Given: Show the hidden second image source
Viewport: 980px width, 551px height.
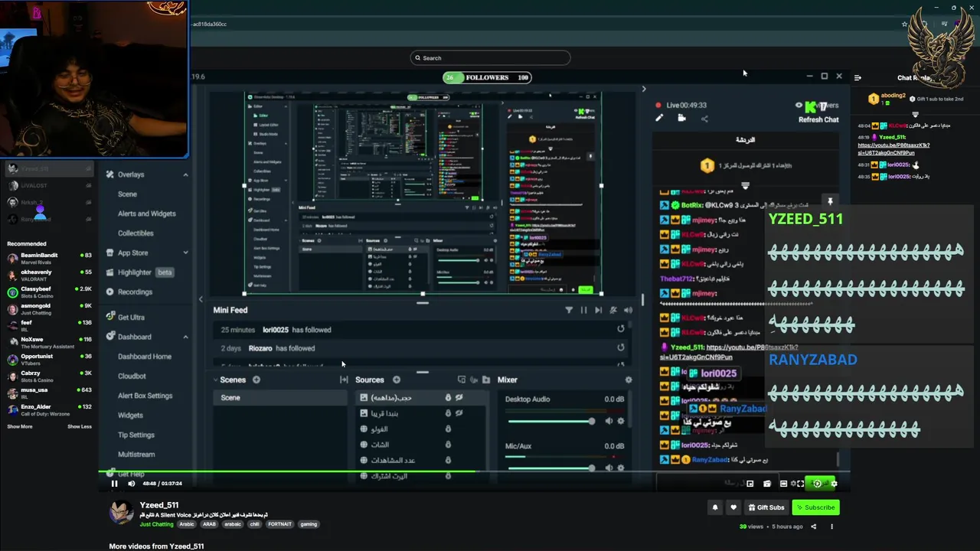Looking at the screenshot, I should point(459,413).
